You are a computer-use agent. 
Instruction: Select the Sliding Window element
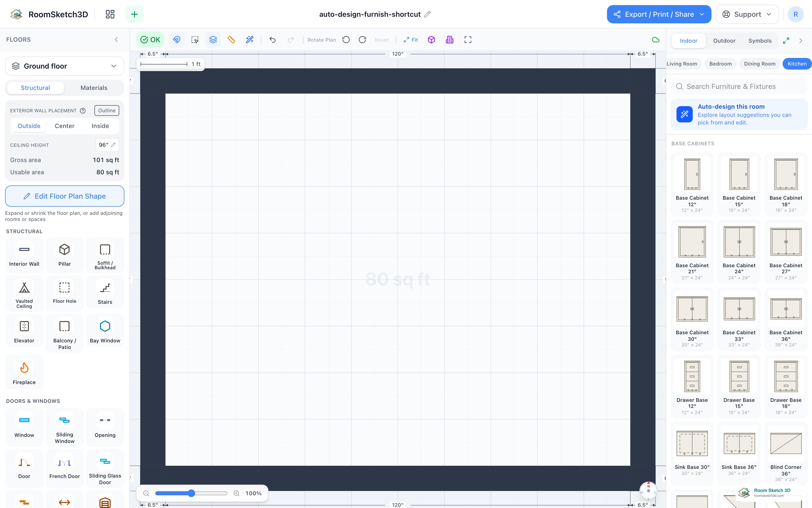65,427
